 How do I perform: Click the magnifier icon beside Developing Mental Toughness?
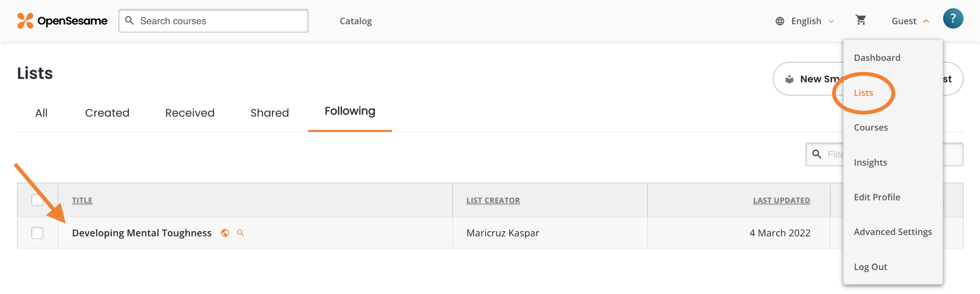pyautogui.click(x=240, y=233)
